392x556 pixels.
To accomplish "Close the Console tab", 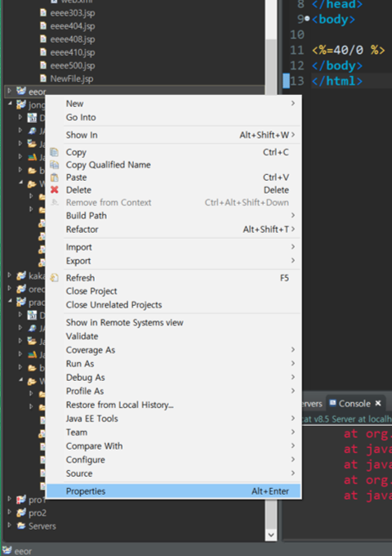I will tap(378, 404).
